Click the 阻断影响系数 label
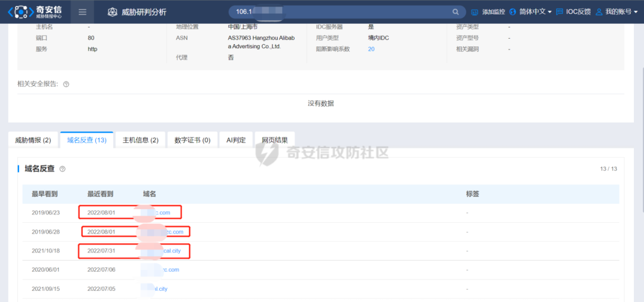The width and height of the screenshot is (644, 302). pyautogui.click(x=333, y=49)
